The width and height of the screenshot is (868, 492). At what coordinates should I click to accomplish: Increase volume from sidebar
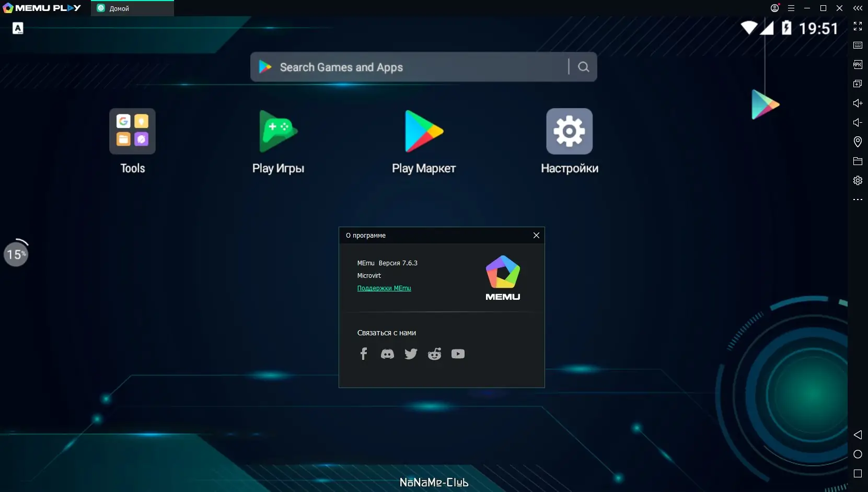pos(858,103)
